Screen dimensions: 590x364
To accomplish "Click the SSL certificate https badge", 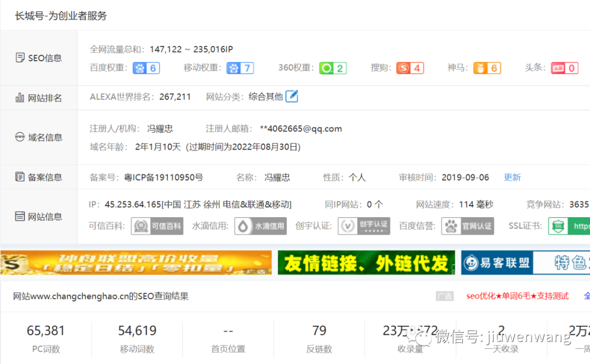I will 569,226.
